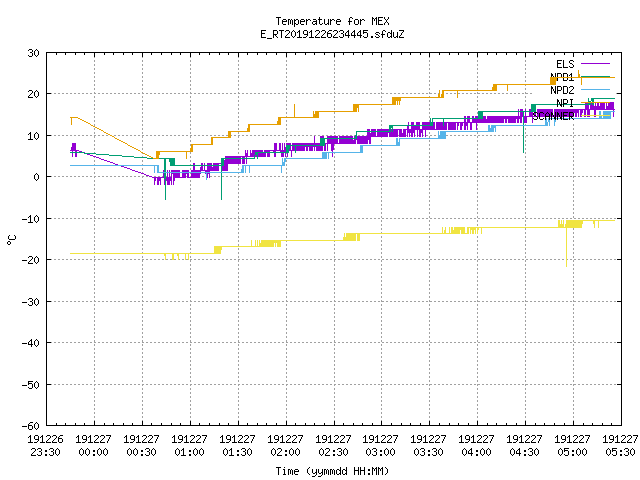
Task: Click the purple ELS legend line sample
Action: coord(595,64)
